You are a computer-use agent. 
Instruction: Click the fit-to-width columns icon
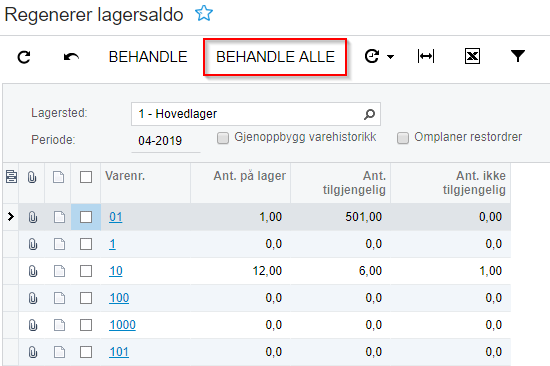click(426, 56)
